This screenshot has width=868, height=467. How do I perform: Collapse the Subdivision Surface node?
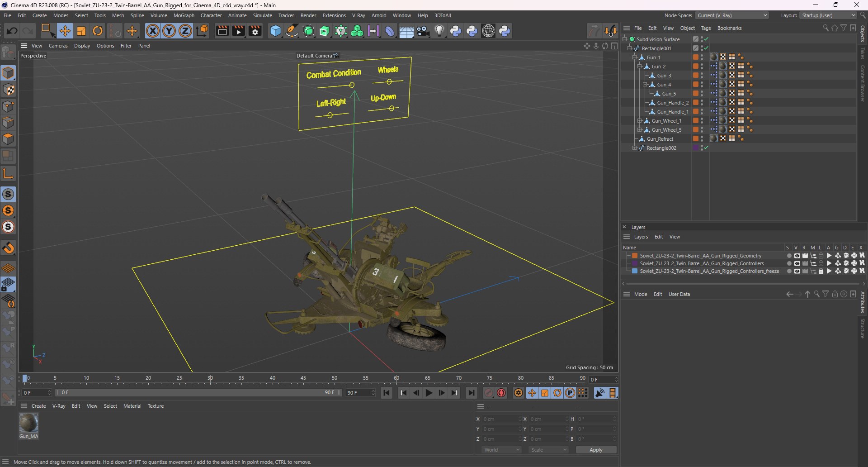[x=625, y=39]
